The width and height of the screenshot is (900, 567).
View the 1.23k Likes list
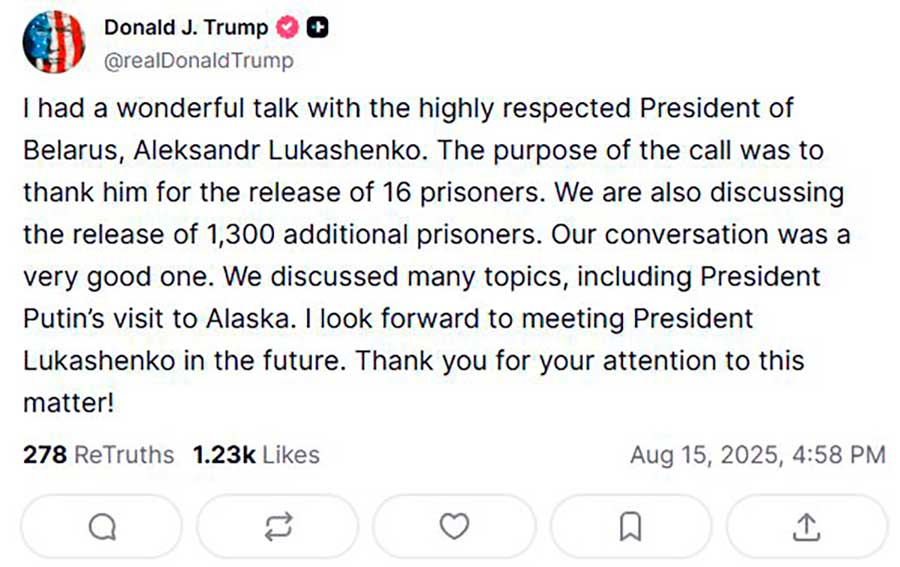(256, 455)
